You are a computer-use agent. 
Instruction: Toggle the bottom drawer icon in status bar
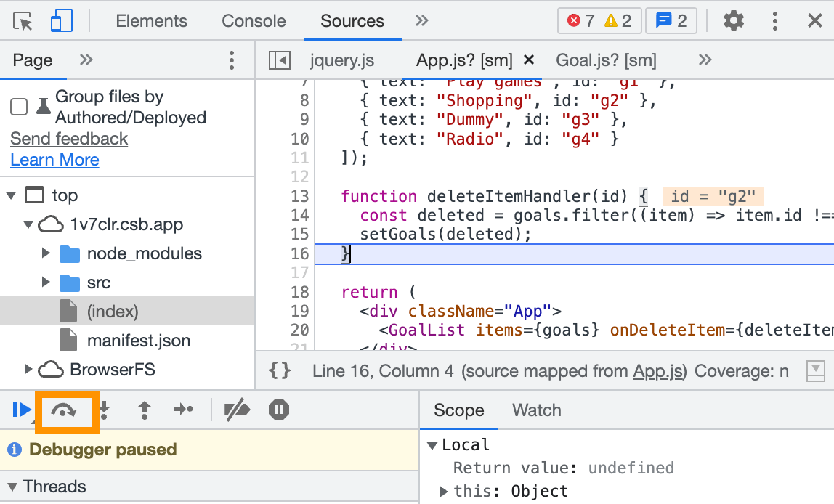815,370
